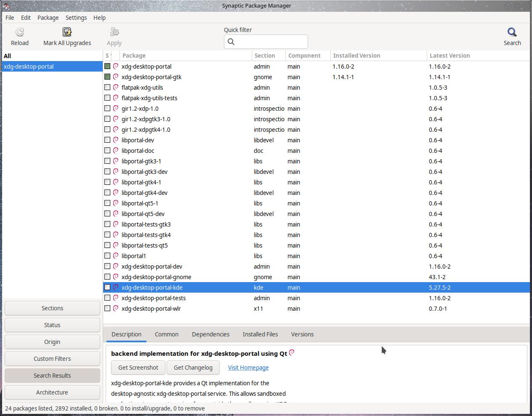The height and width of the screenshot is (416, 532).
Task: Click the Get Screenshot button
Action: [x=138, y=368]
